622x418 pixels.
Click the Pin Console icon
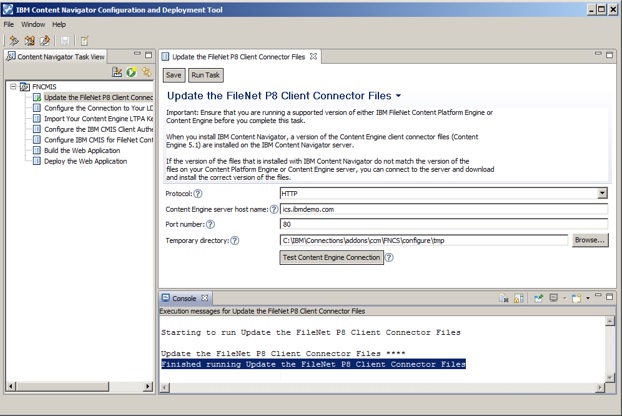tap(538, 298)
